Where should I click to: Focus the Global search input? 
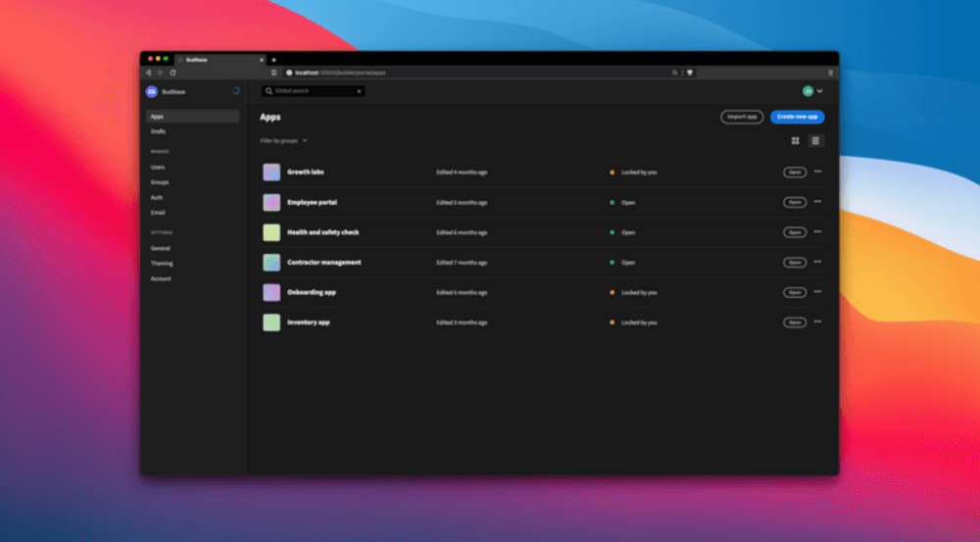click(x=312, y=91)
